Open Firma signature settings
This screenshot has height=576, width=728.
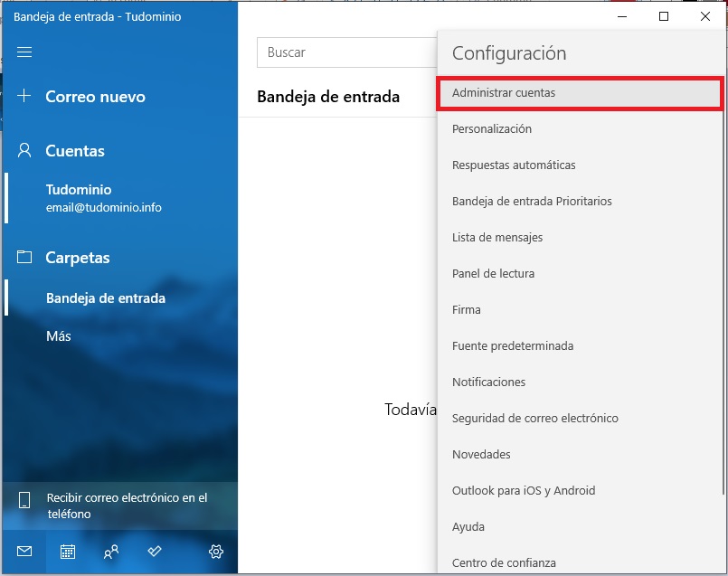(x=580, y=310)
